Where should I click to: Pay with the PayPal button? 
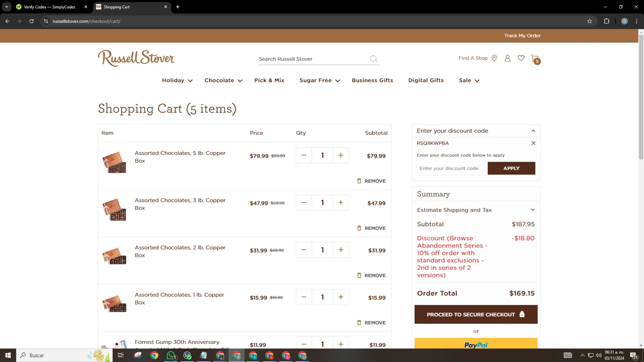(x=476, y=344)
